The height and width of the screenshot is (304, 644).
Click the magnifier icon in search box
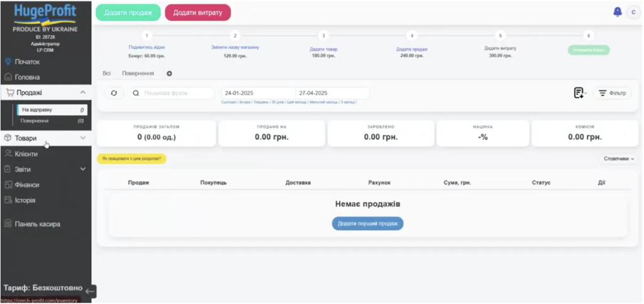136,93
